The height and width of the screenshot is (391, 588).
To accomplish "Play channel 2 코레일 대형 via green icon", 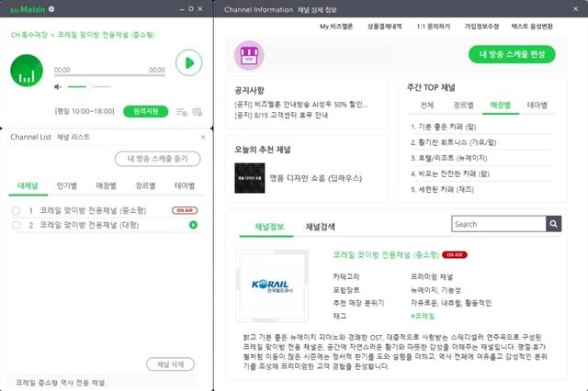I will pos(193,225).
